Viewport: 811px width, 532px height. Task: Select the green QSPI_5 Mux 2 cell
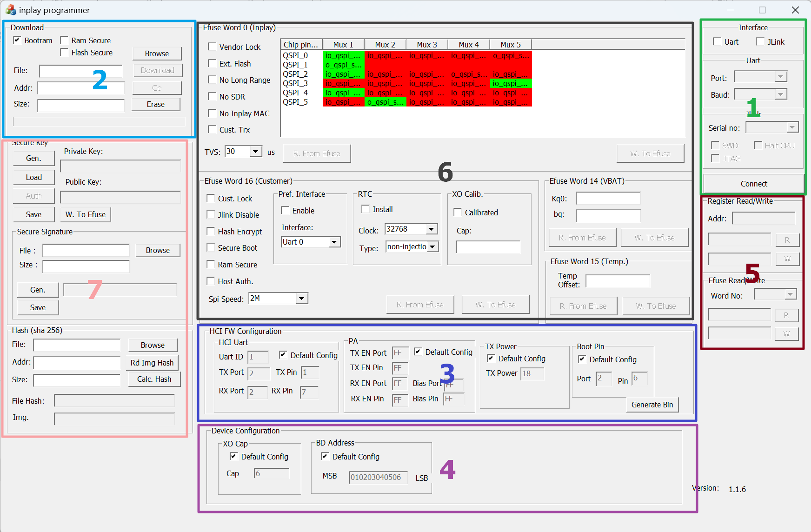(x=385, y=102)
